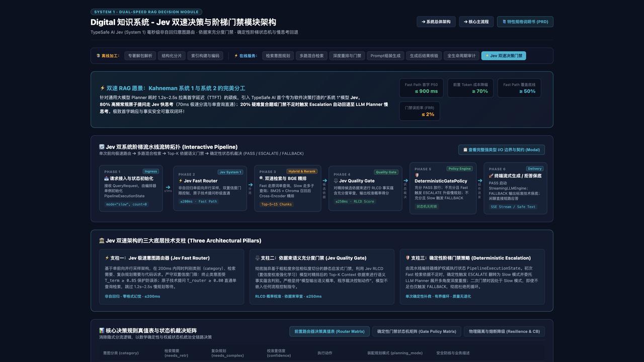
Task: Click the mode="slow", count=0 code chip
Action: (126, 205)
